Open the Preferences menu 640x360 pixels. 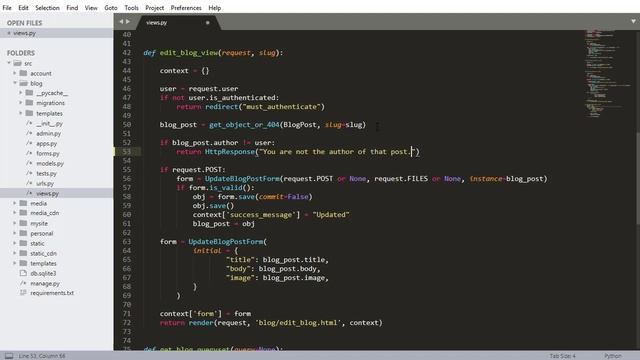tap(186, 8)
